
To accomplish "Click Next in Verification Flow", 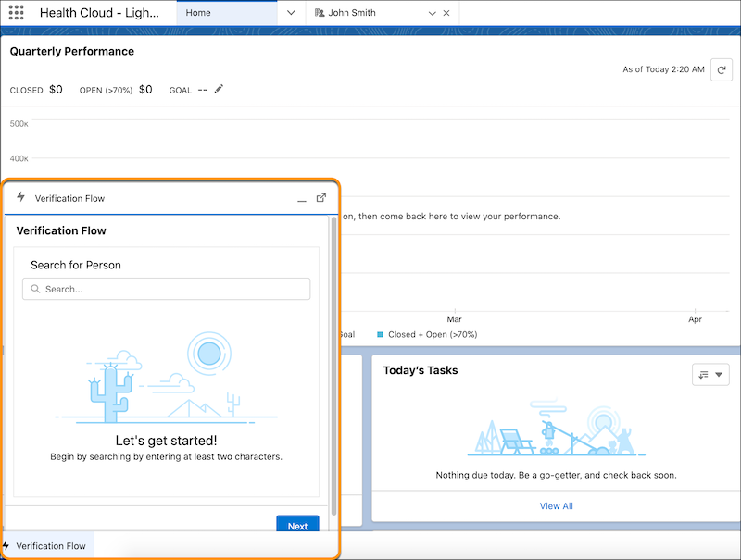I will 297,525.
